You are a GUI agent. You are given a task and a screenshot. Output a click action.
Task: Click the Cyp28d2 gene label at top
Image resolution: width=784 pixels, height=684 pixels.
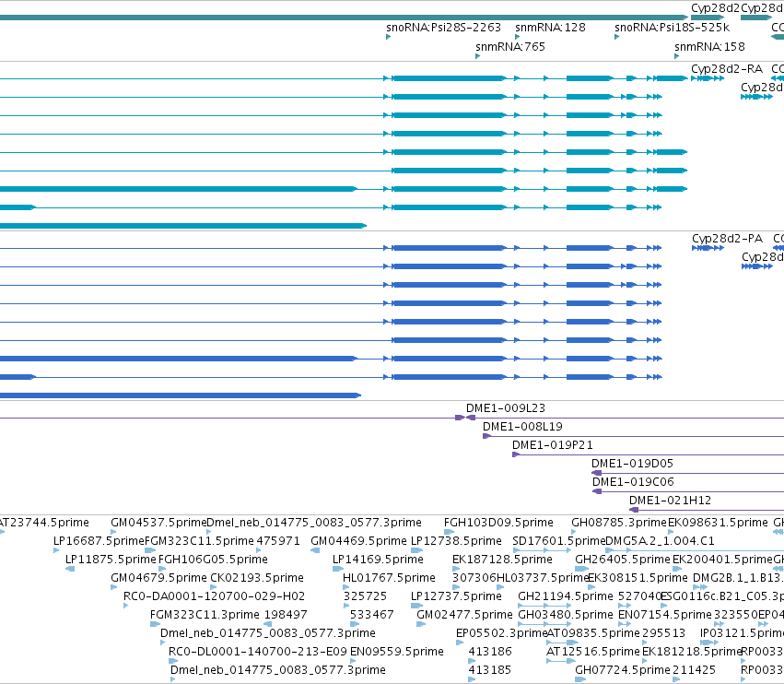click(x=715, y=8)
